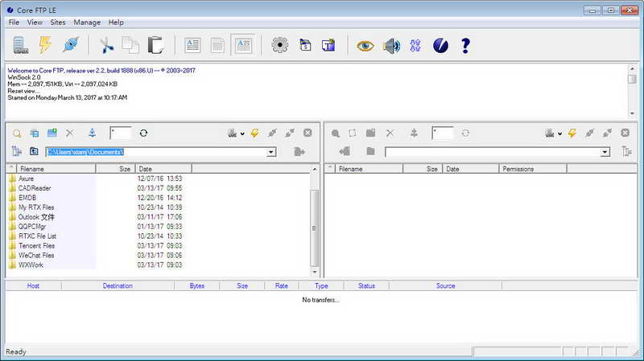Click the local pane upload arrow icon
Image resolution: width=644 pixels, height=361 pixels.
tap(93, 133)
